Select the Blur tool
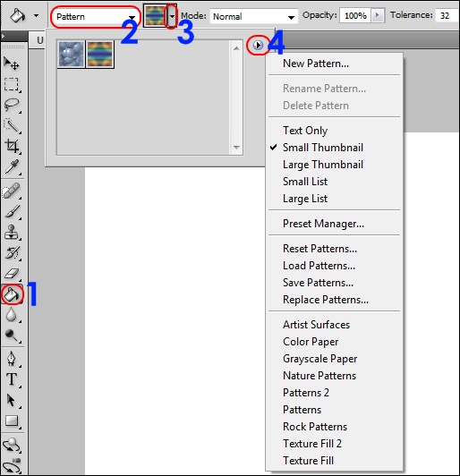 point(12,315)
